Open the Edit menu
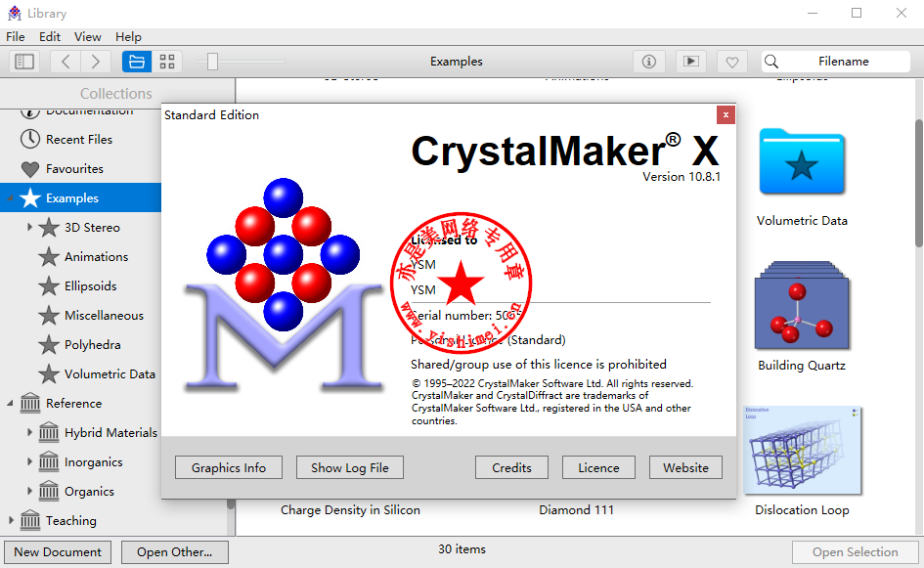The image size is (924, 568). point(50,36)
